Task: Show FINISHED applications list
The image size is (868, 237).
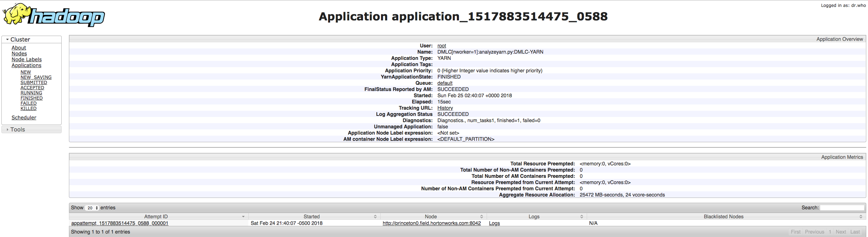Action: 32,98
